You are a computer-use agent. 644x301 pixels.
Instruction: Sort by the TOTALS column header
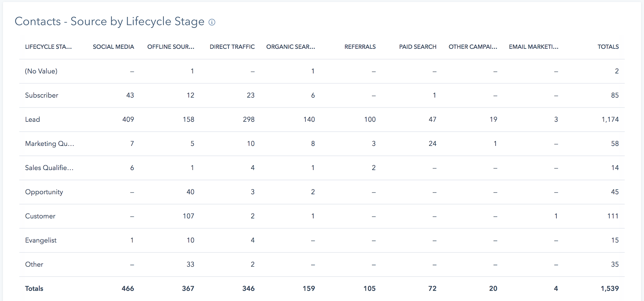608,47
